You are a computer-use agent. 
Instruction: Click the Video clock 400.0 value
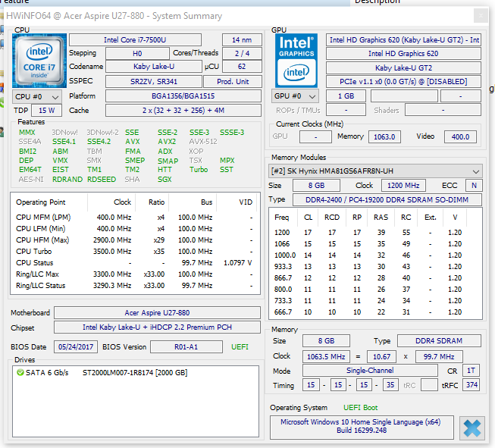pyautogui.click(x=460, y=136)
